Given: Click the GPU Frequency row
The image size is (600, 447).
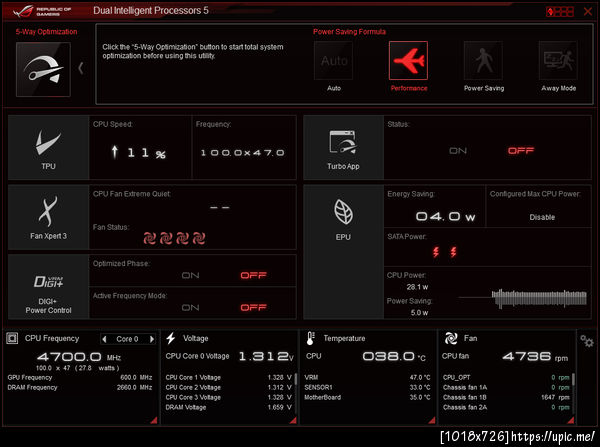Looking at the screenshot, I should (x=80, y=377).
